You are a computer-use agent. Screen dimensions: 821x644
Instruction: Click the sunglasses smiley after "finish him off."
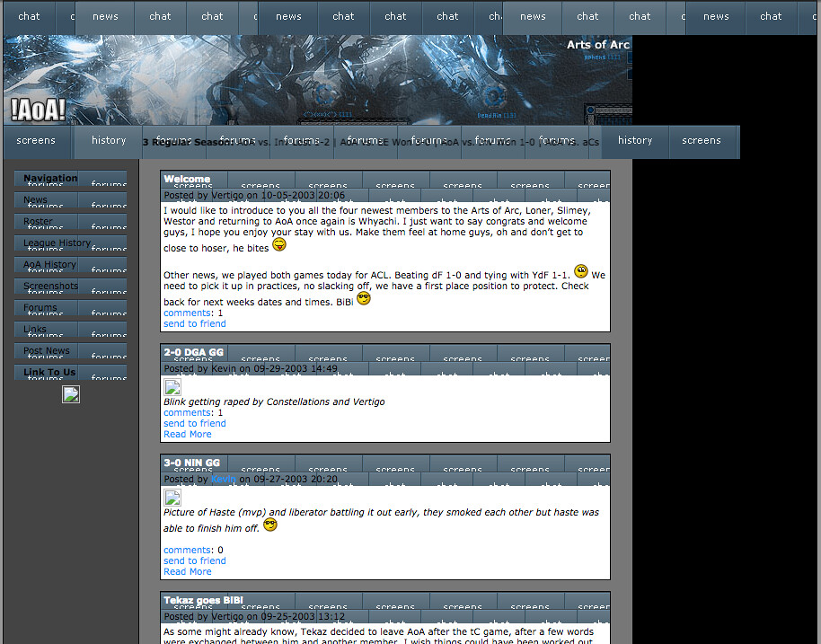(270, 525)
